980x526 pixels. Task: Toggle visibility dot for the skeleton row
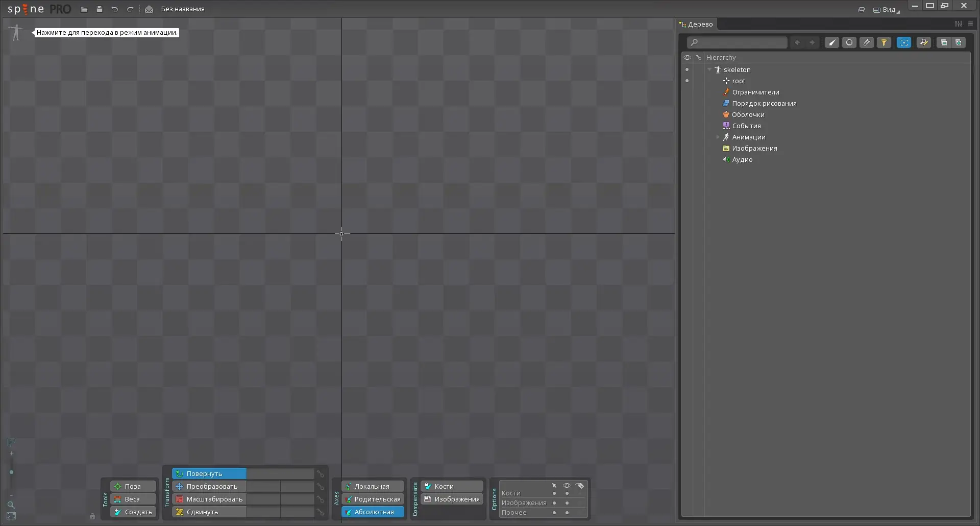click(x=687, y=69)
